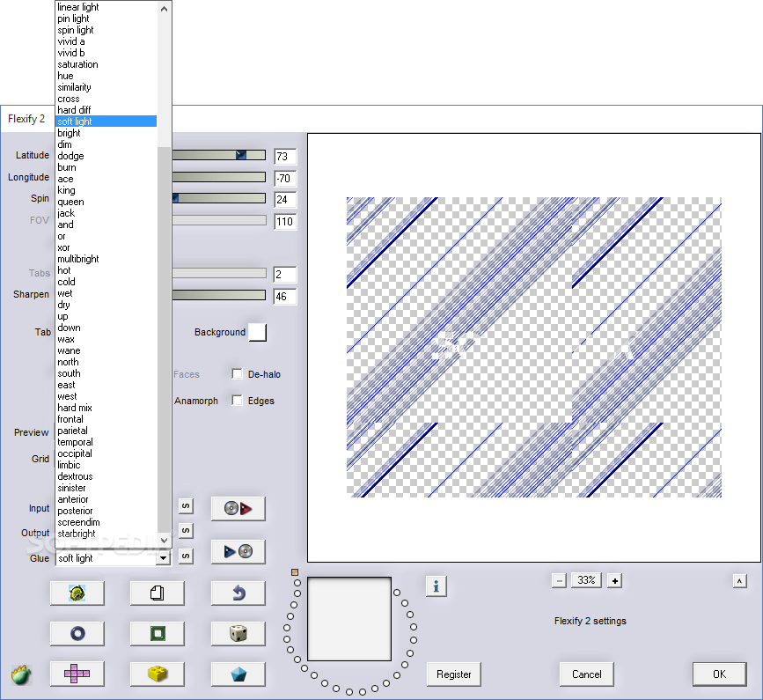Click the Sharpen slider track
Image resolution: width=763 pixels, height=700 pixels.
[x=219, y=295]
